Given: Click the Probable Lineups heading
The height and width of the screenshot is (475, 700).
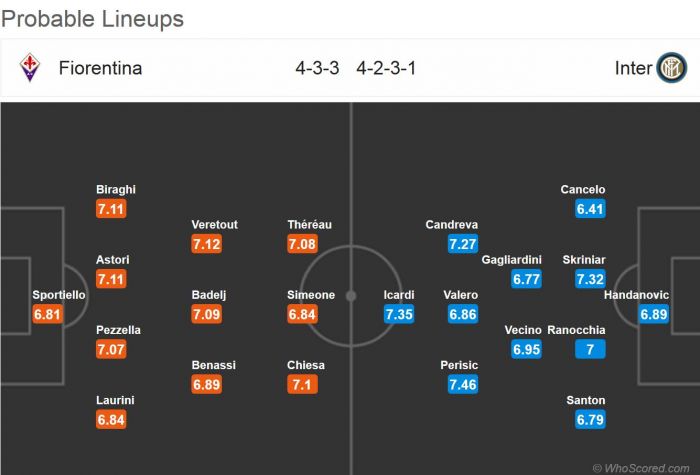Looking at the screenshot, I should click(92, 19).
